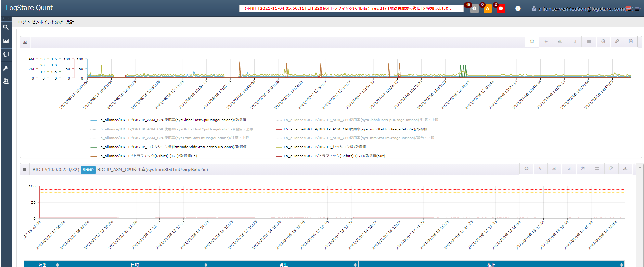
Task: Switch lower chart to pie chart view
Action: pos(583,169)
